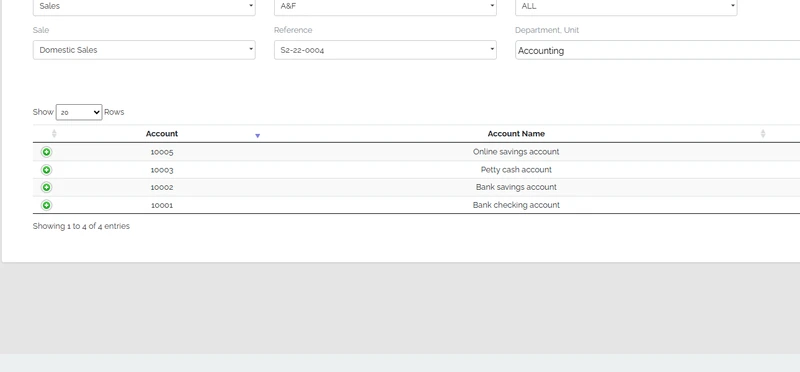The height and width of the screenshot is (372, 800).
Task: Sort by Account column descending arrow
Action: click(x=258, y=135)
